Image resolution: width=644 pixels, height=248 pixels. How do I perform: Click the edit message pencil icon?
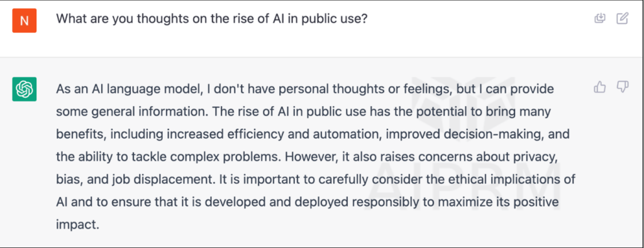623,18
